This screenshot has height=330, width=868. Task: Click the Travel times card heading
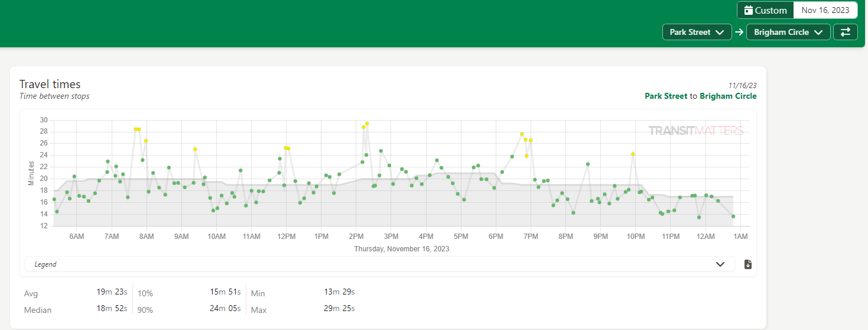(x=50, y=84)
